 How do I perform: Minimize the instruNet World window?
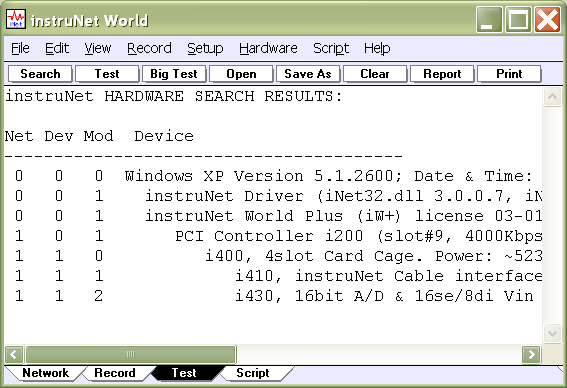(x=489, y=19)
